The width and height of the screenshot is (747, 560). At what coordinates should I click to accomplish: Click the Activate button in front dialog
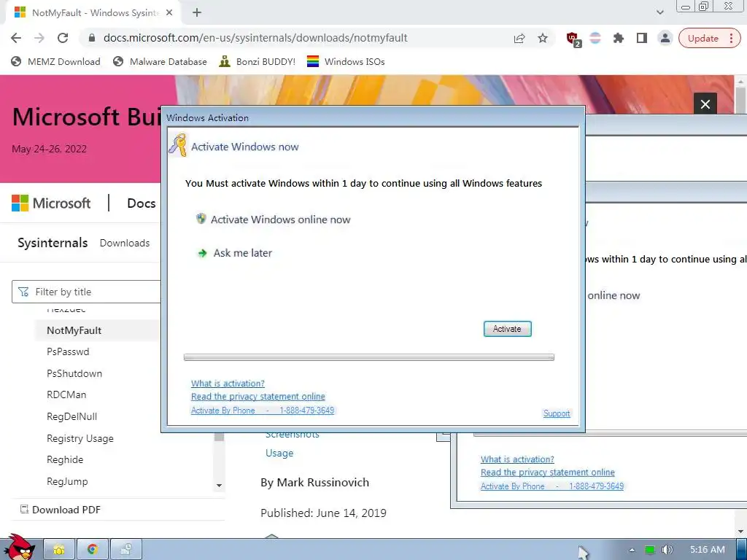pyautogui.click(x=508, y=329)
